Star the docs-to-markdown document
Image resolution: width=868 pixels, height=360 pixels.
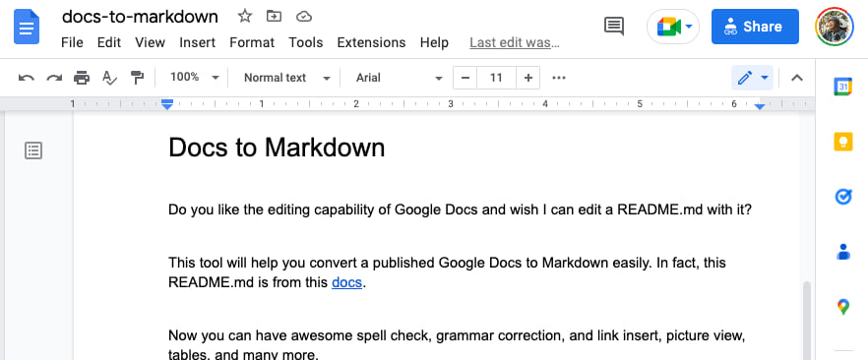245,17
